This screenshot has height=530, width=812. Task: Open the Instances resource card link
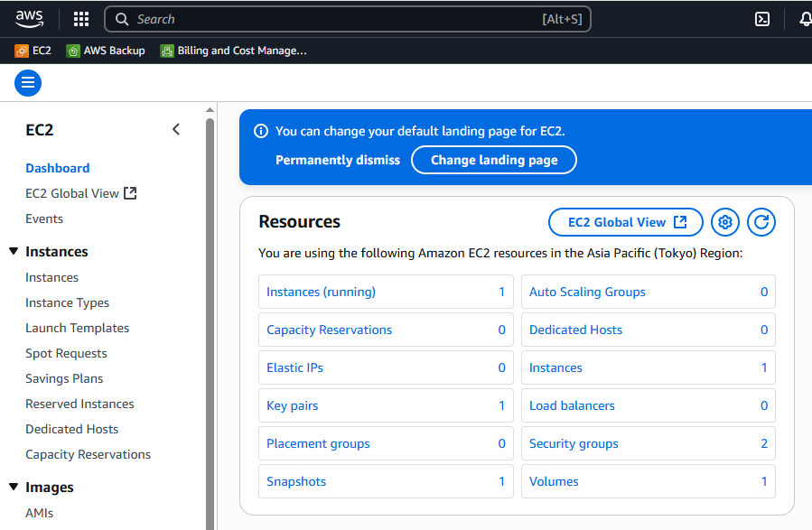coord(555,367)
